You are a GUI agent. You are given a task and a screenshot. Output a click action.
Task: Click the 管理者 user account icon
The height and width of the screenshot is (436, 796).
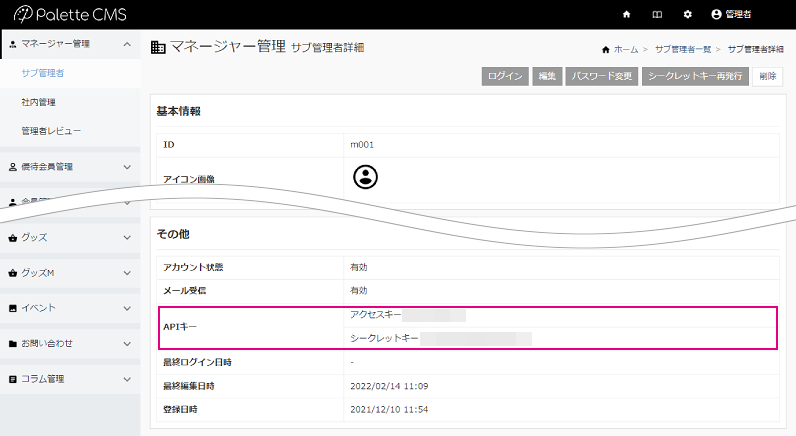click(716, 14)
